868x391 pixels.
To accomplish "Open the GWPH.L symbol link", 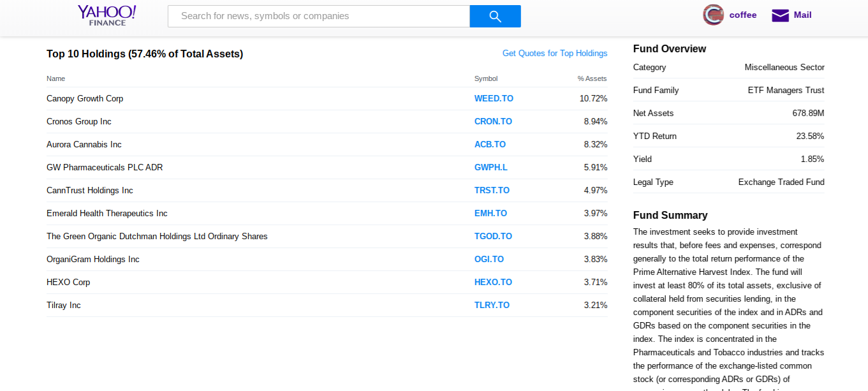I will coord(491,168).
